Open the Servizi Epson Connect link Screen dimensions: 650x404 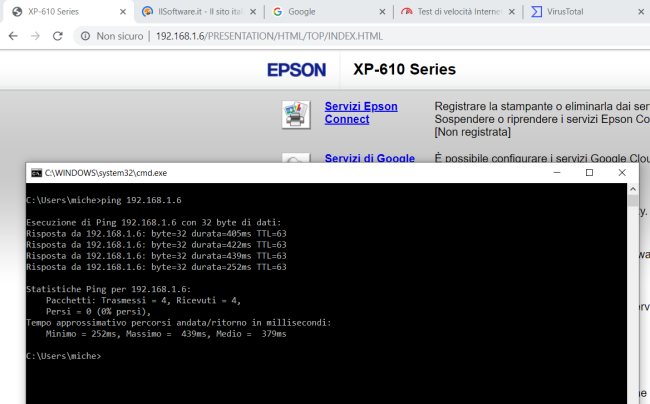[361, 113]
